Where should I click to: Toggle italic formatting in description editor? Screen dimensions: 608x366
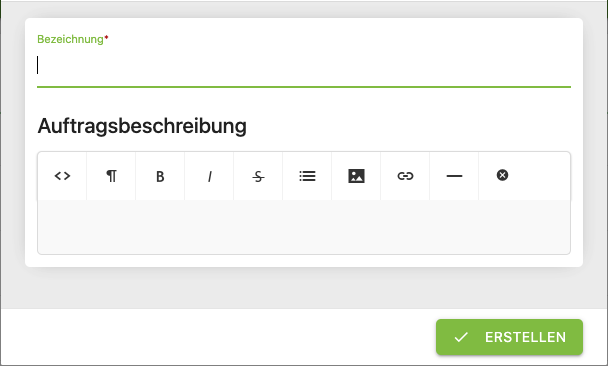point(209,176)
